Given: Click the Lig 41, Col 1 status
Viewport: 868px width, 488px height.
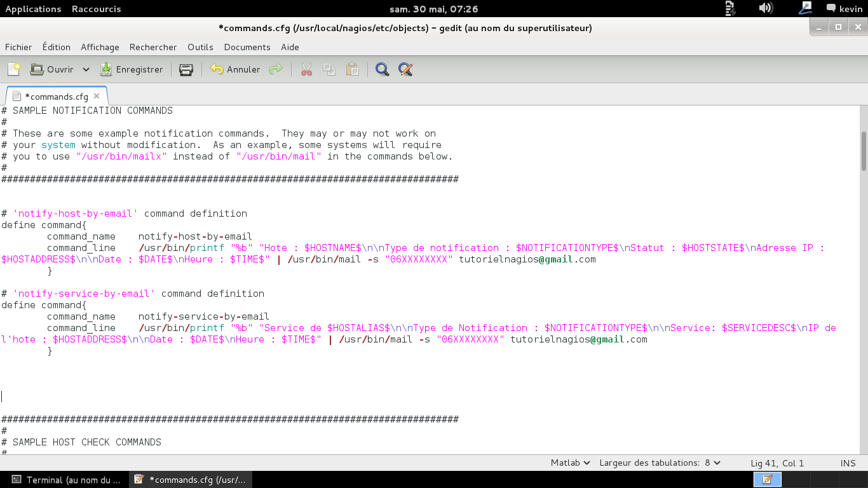Looking at the screenshot, I should tap(777, 463).
